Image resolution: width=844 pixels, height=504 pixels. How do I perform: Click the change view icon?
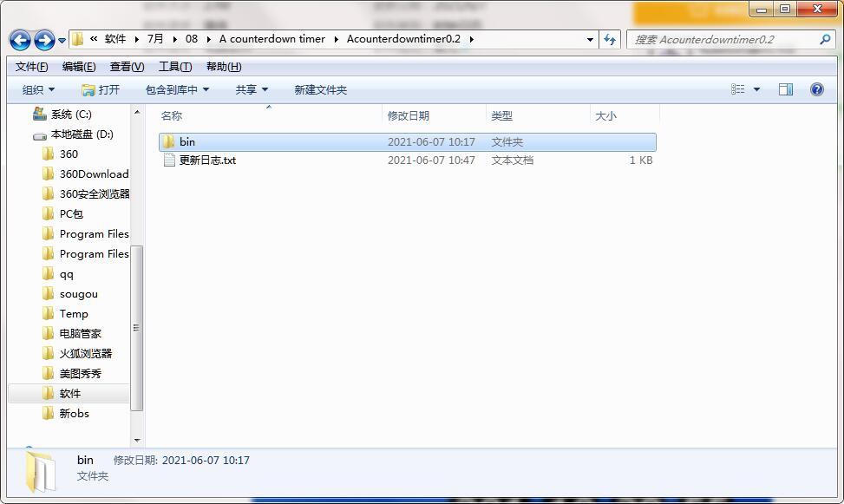click(x=738, y=89)
